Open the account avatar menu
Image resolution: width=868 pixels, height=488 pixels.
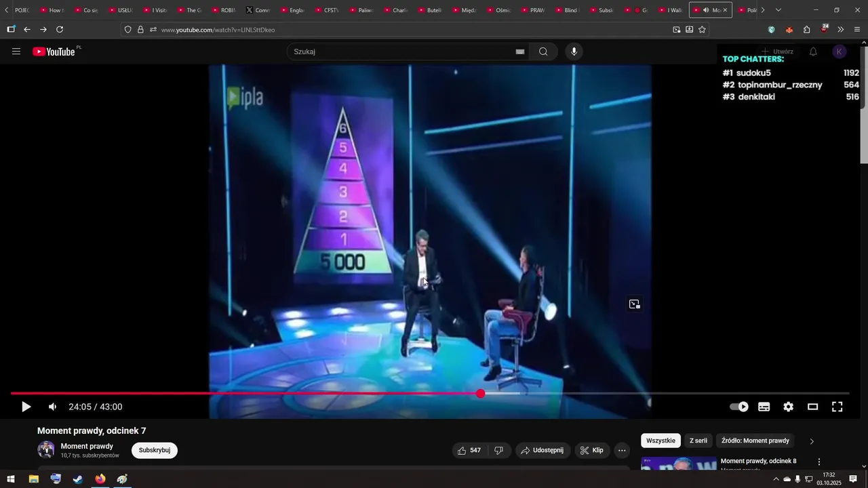[840, 52]
